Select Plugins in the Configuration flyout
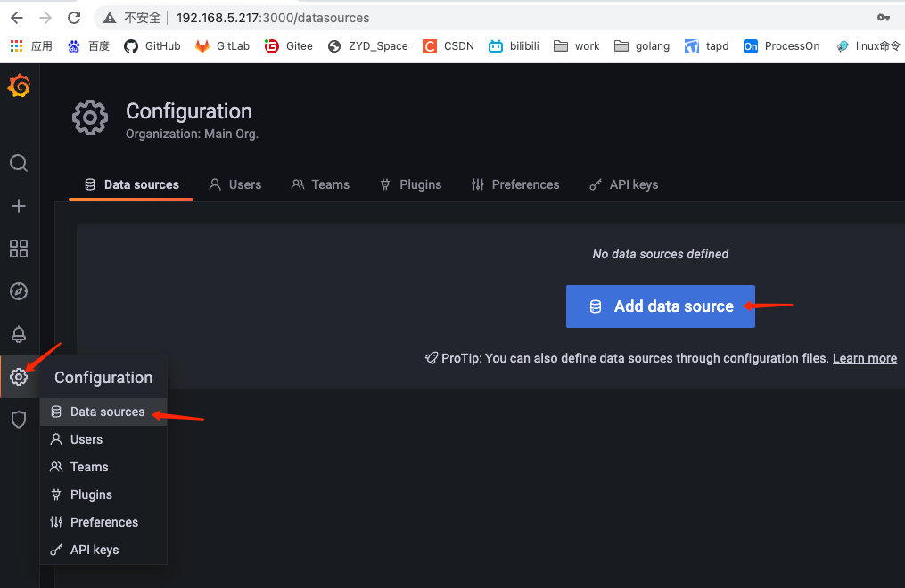Screen dimensions: 905x588 click(x=103, y=494)
